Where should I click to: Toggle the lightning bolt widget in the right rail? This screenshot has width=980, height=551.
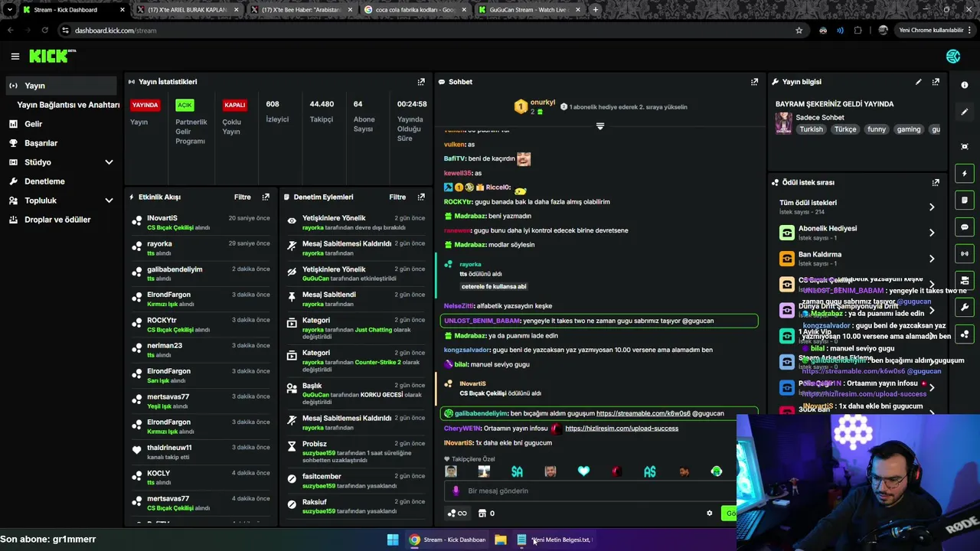point(965,174)
